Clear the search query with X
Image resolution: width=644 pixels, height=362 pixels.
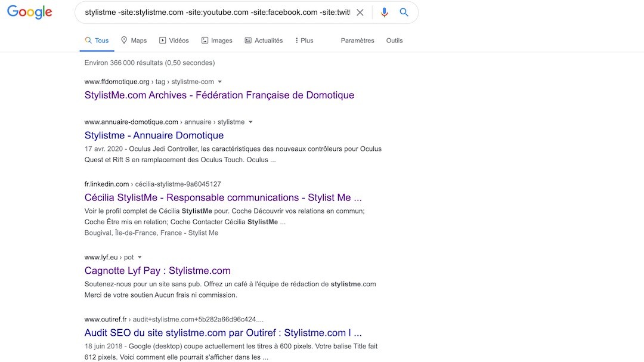pyautogui.click(x=360, y=13)
